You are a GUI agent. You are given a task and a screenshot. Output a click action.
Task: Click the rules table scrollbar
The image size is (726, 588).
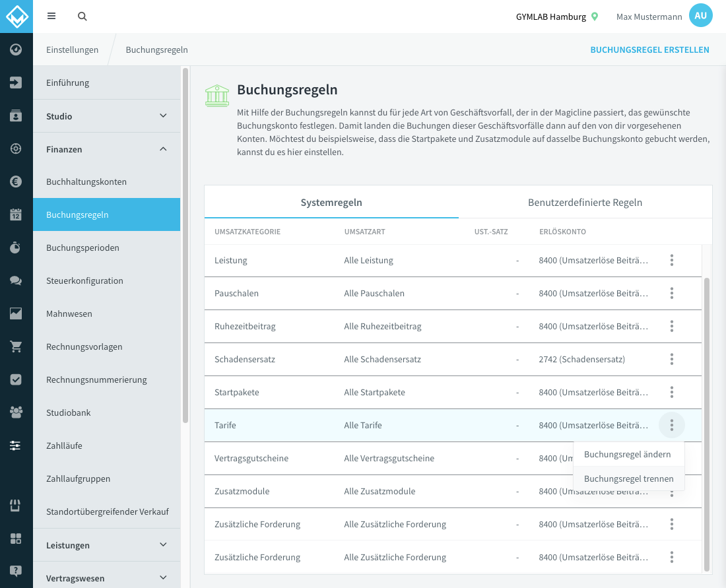click(x=707, y=424)
